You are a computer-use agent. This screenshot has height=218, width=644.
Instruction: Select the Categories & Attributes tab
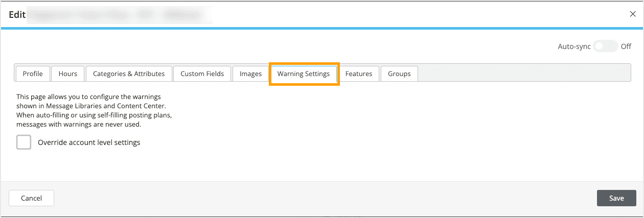pos(129,74)
